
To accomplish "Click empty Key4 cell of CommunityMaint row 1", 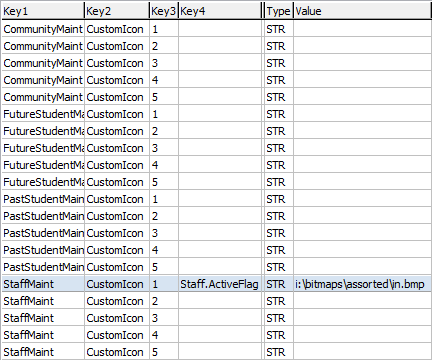I will point(220,29).
